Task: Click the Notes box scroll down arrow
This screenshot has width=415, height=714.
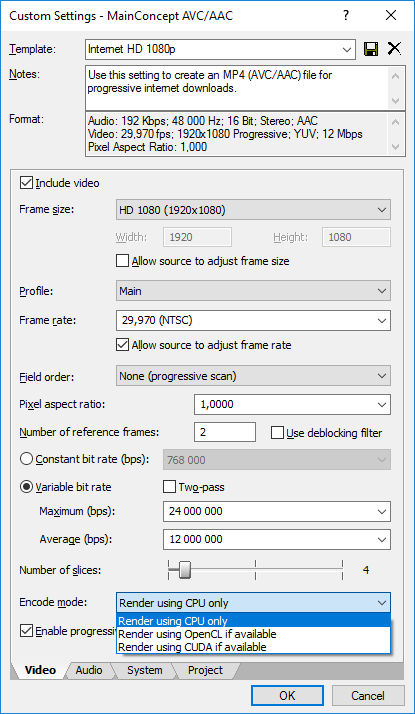Action: click(x=396, y=101)
